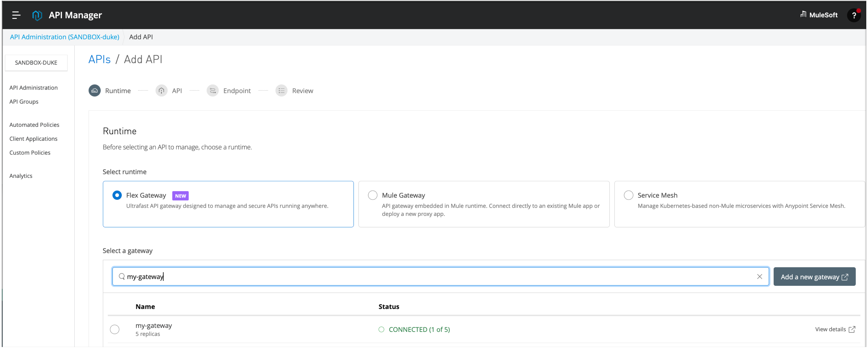868x350 pixels.
Task: Open Analytics from the sidebar
Action: (20, 175)
